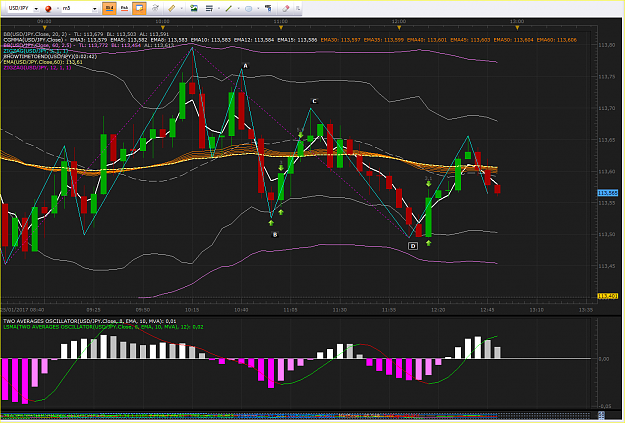Click the D pattern label on chart

click(413, 246)
